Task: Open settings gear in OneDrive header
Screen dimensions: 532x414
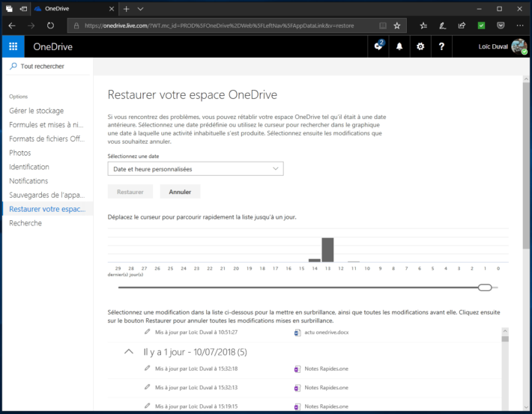Action: click(x=420, y=46)
